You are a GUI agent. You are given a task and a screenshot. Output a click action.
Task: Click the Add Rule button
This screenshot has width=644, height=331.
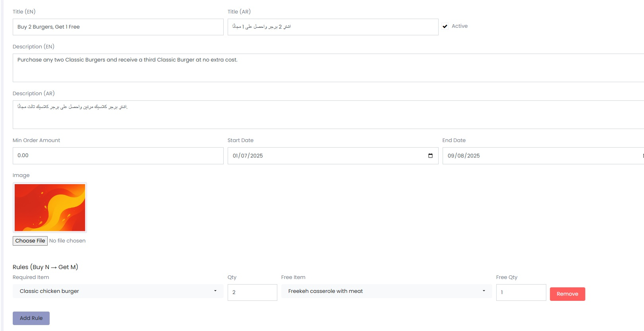coord(31,318)
